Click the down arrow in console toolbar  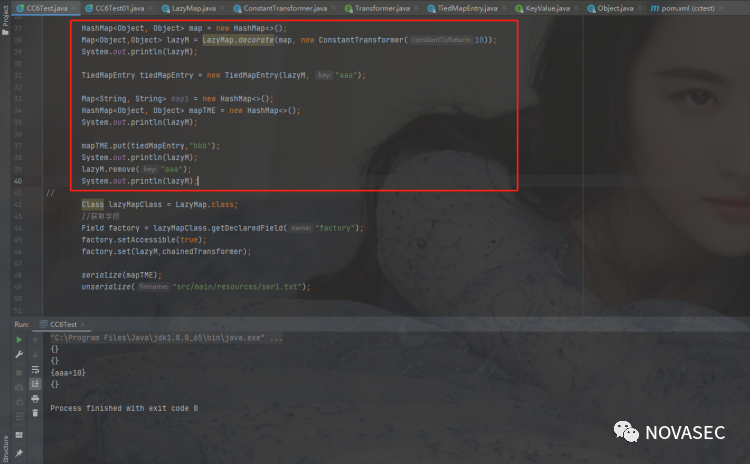(x=35, y=354)
